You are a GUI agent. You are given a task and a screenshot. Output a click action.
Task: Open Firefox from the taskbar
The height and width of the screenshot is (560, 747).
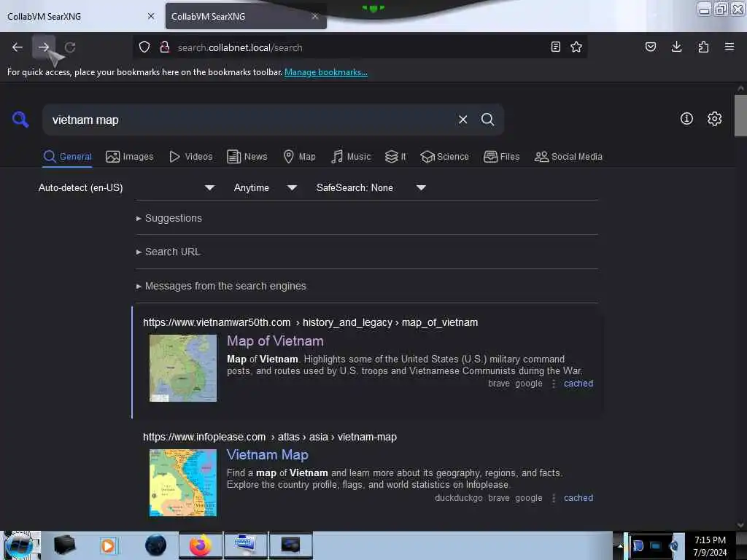point(201,545)
